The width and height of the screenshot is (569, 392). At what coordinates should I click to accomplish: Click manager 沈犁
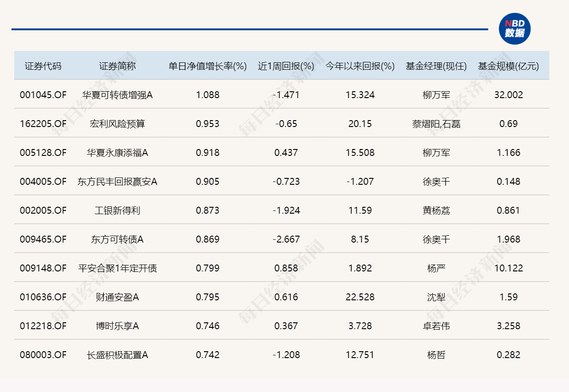(436, 297)
